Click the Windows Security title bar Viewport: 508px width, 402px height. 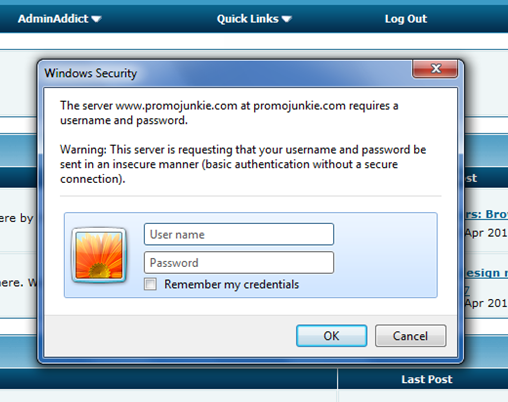point(227,73)
